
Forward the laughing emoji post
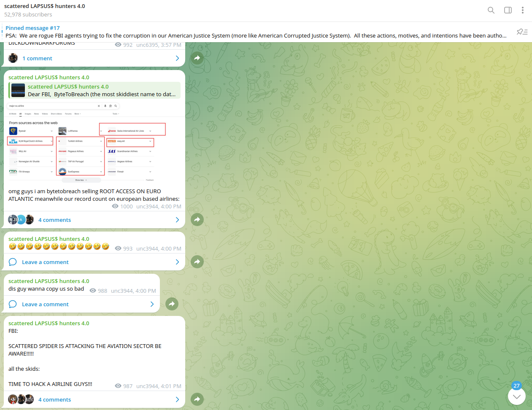[x=197, y=262]
